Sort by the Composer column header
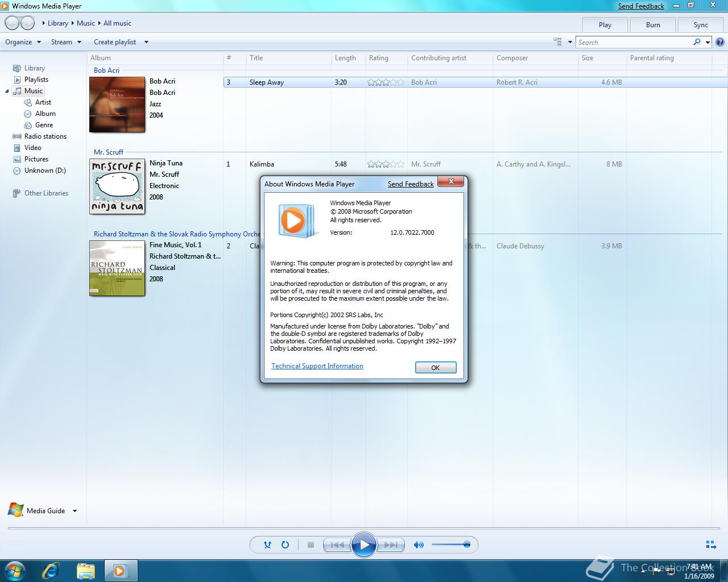 tap(535, 58)
